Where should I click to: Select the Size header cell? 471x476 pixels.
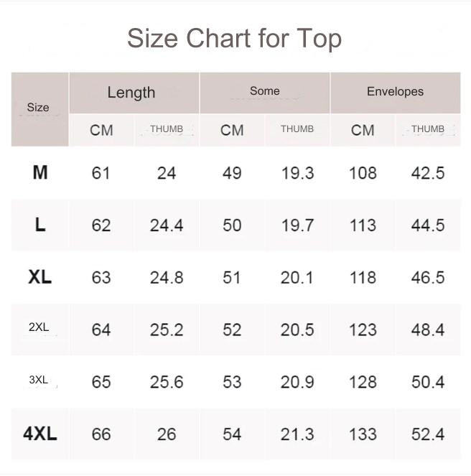tap(38, 108)
